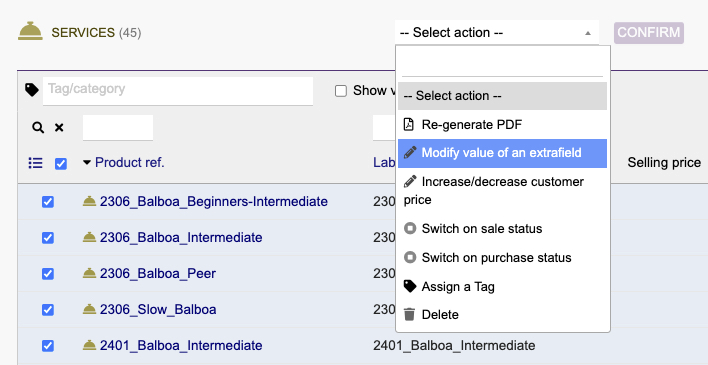Sort by the Product ref. column header
This screenshot has height=365, width=708.
pyautogui.click(x=130, y=163)
